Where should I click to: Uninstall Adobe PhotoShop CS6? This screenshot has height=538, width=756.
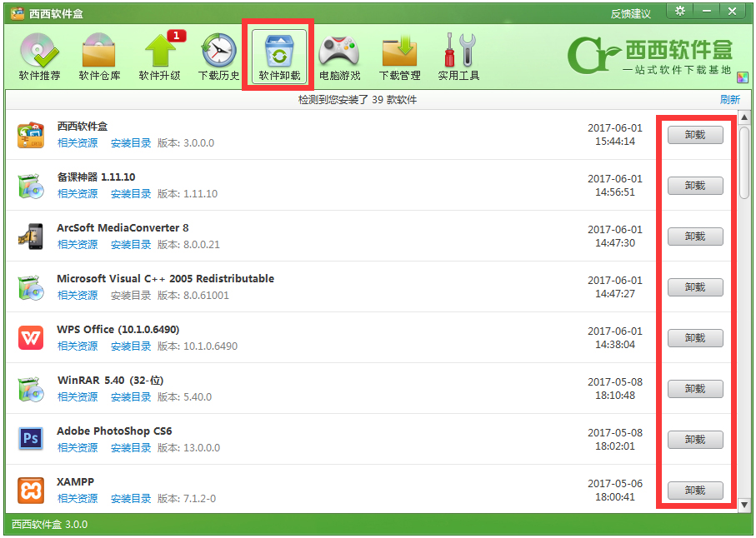click(x=694, y=440)
